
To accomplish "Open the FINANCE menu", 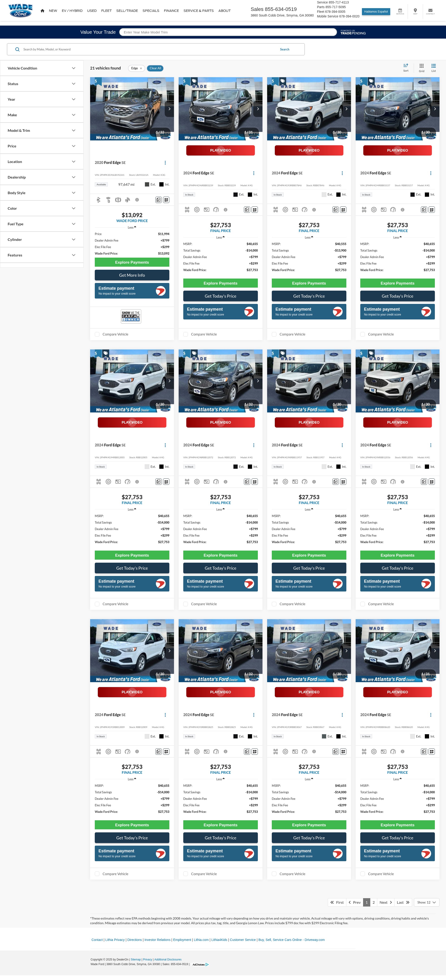I will 171,11.
